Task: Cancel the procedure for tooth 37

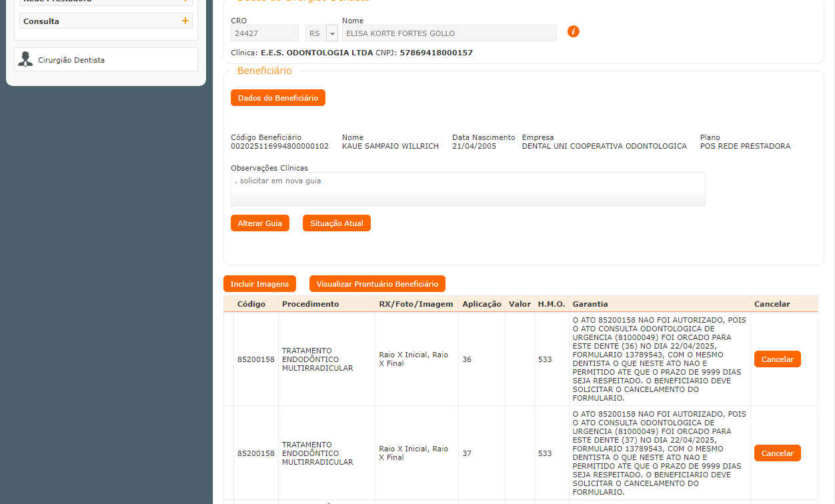Action: point(777,453)
